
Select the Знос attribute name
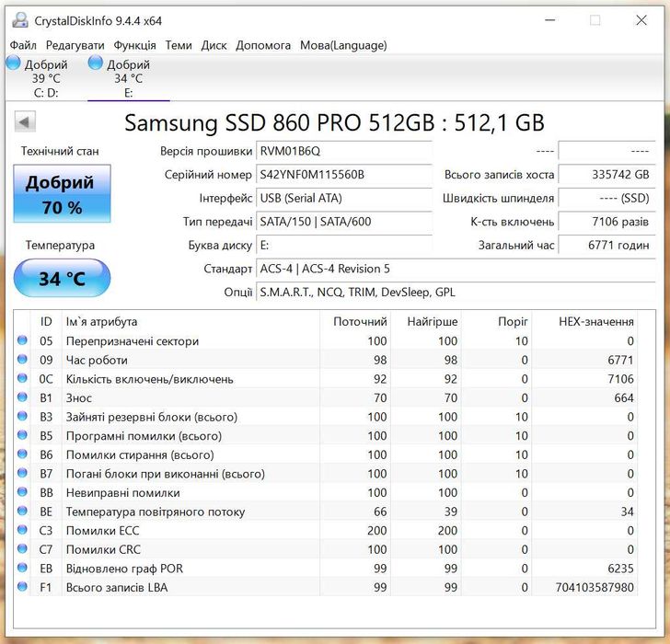pyautogui.click(x=79, y=398)
